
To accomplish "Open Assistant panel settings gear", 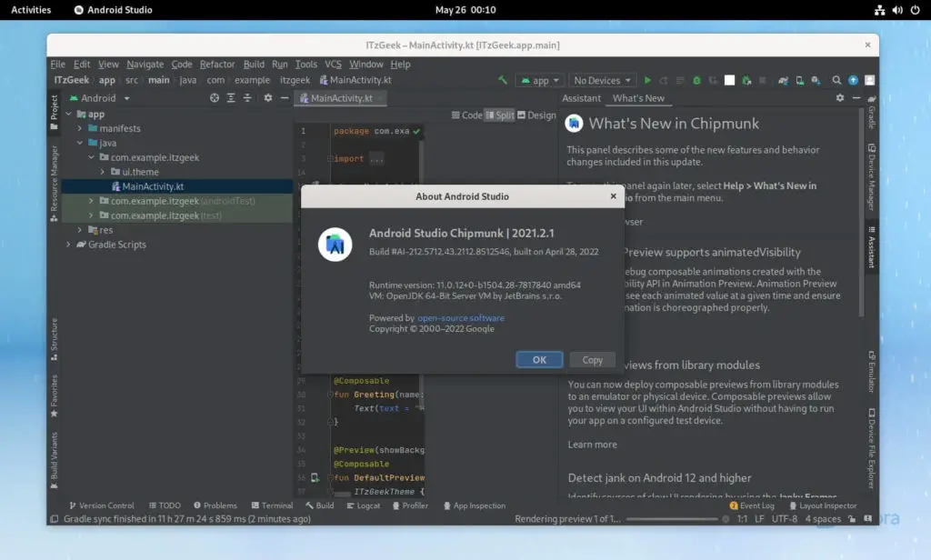I will (x=839, y=98).
